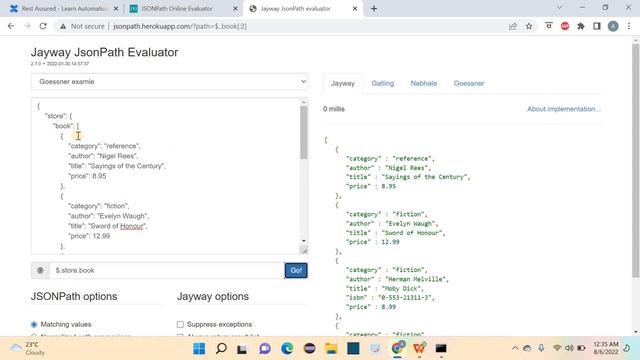Launch Microsoft Edge from taskbar
Screen dimensions: 640x360
tap(287, 349)
